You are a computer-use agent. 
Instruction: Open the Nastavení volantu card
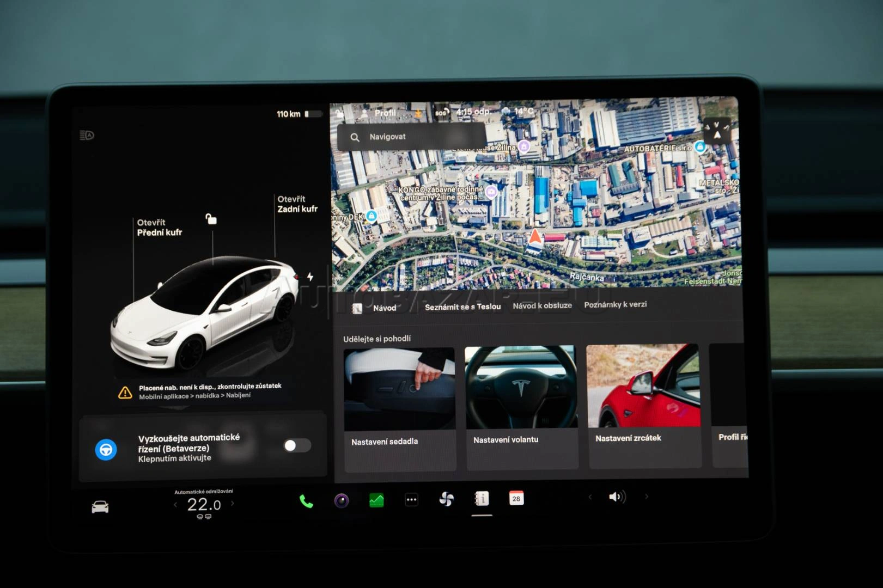pos(522,407)
